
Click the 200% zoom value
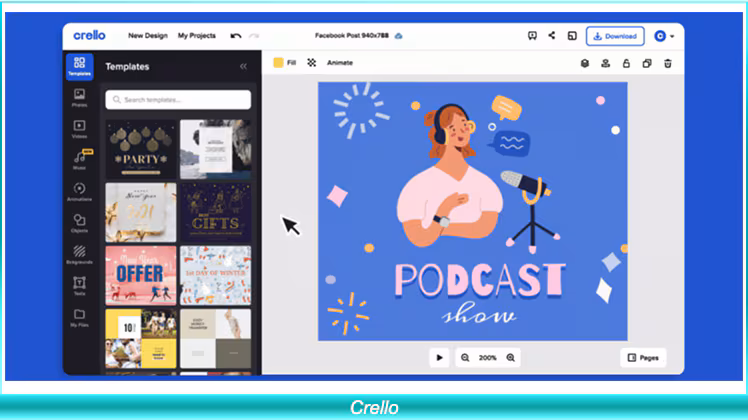[x=488, y=358]
